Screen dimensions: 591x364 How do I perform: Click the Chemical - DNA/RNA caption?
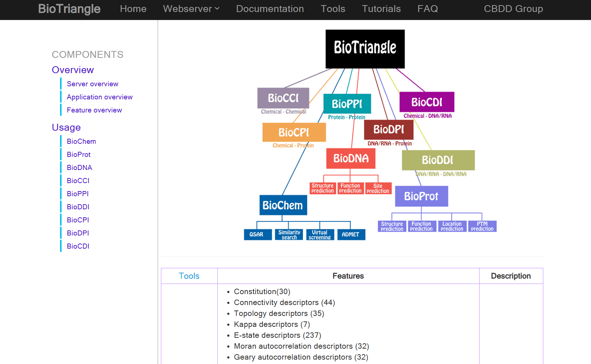click(x=428, y=116)
